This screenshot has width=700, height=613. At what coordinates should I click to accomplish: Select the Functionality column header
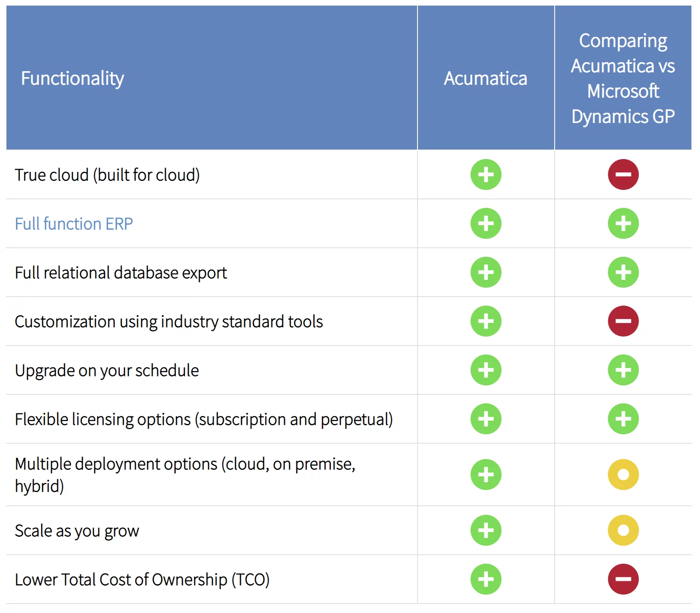point(72,78)
